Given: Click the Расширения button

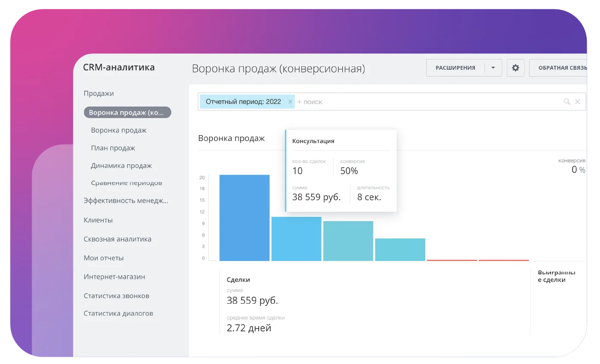Looking at the screenshot, I should (x=455, y=68).
